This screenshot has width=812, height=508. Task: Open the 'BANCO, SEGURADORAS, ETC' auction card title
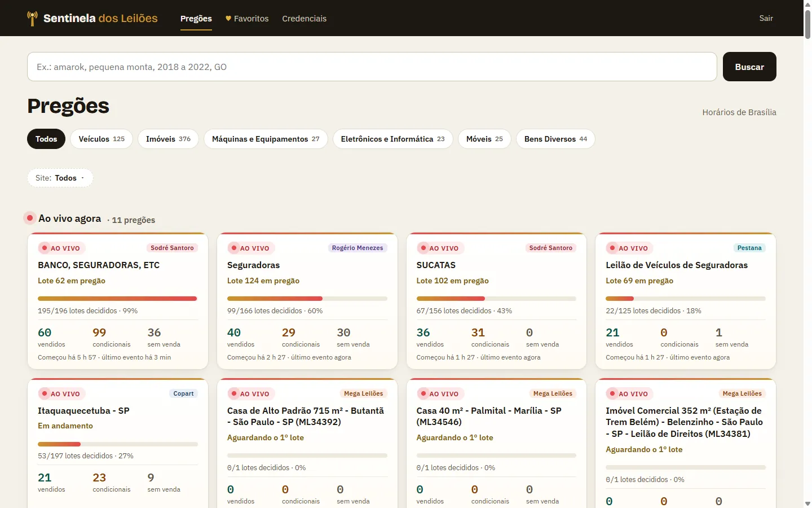99,265
